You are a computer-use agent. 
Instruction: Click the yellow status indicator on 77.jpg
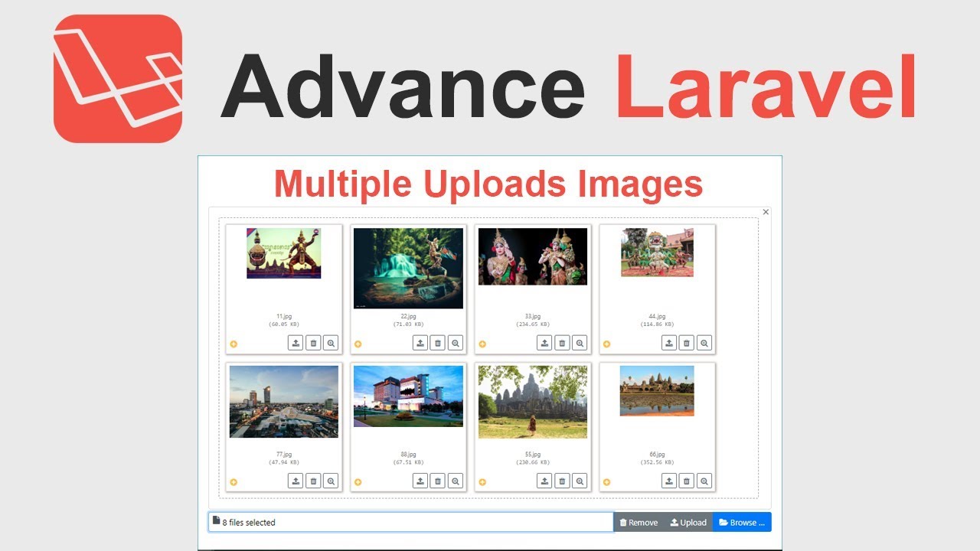coord(234,482)
